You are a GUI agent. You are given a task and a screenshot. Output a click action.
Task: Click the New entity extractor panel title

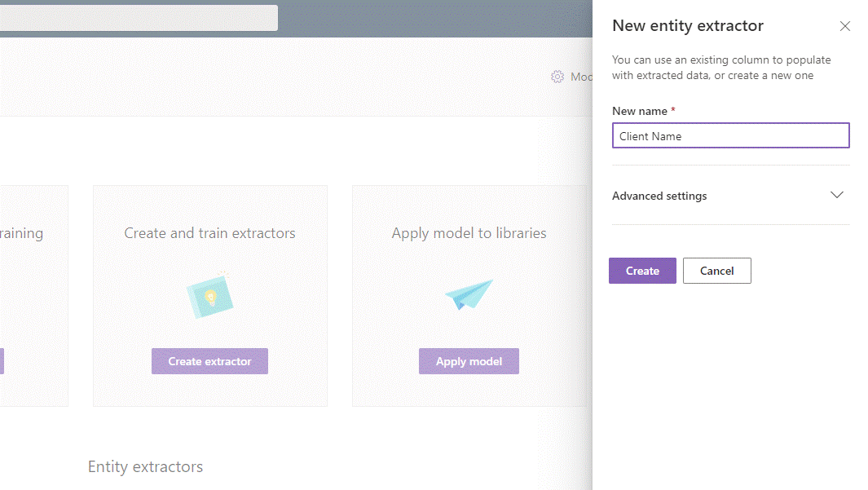pyautogui.click(x=688, y=26)
